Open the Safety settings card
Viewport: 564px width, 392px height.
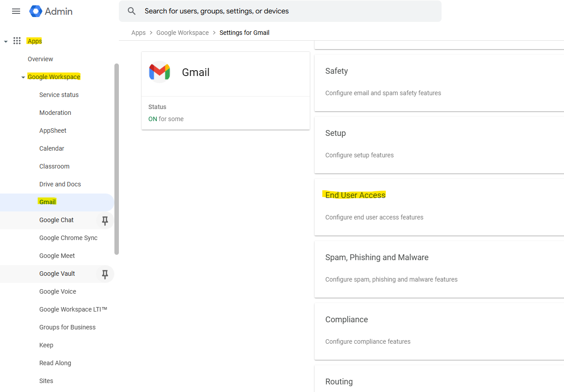[x=439, y=83]
